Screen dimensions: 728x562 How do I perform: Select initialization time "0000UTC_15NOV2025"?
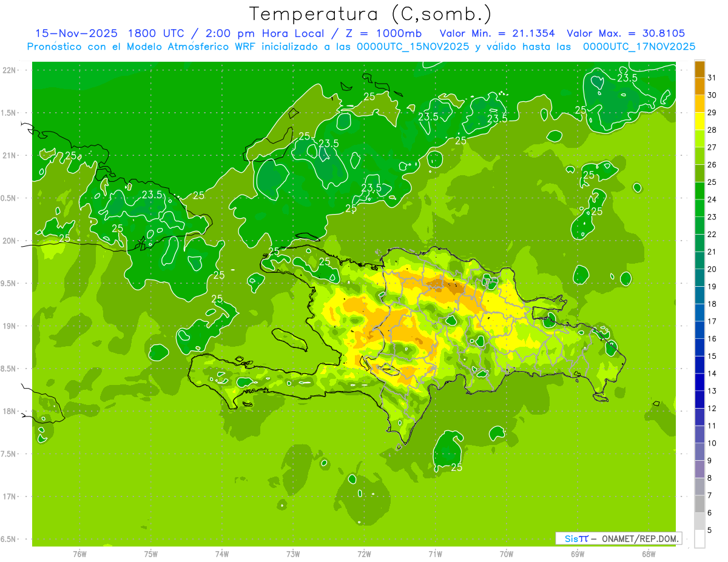point(413,46)
